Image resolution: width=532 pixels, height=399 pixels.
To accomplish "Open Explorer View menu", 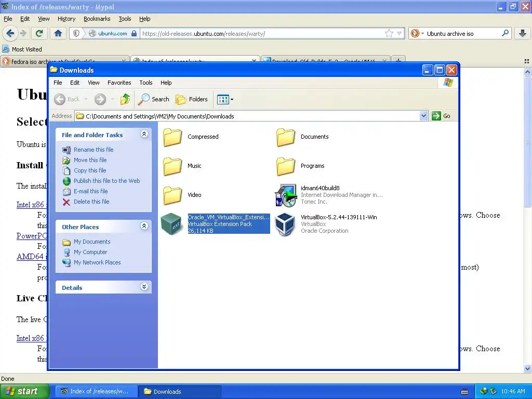I will point(94,83).
